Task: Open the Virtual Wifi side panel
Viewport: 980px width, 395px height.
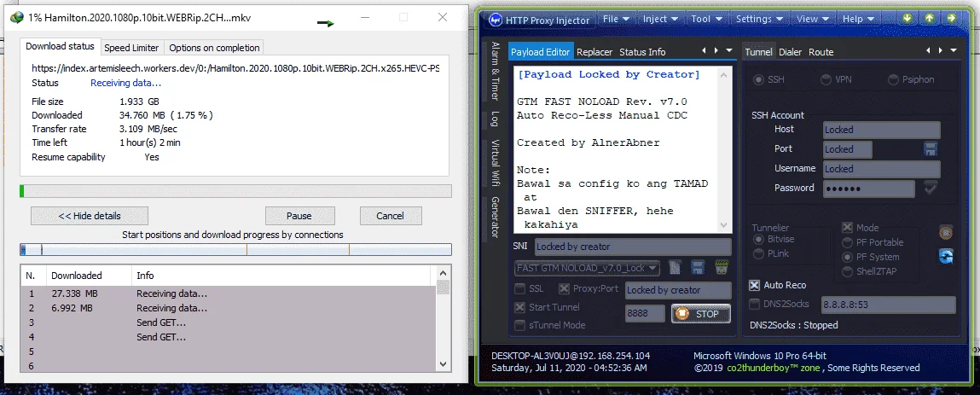Action: point(495,162)
